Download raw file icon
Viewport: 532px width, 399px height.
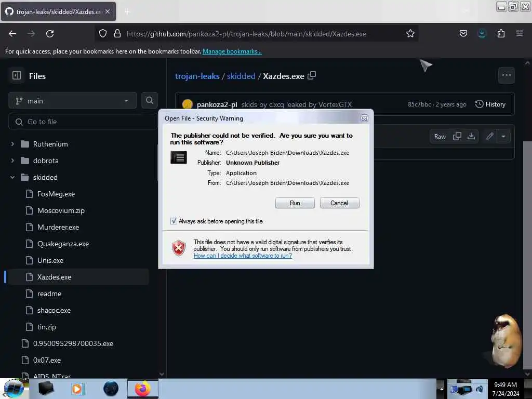(x=471, y=136)
